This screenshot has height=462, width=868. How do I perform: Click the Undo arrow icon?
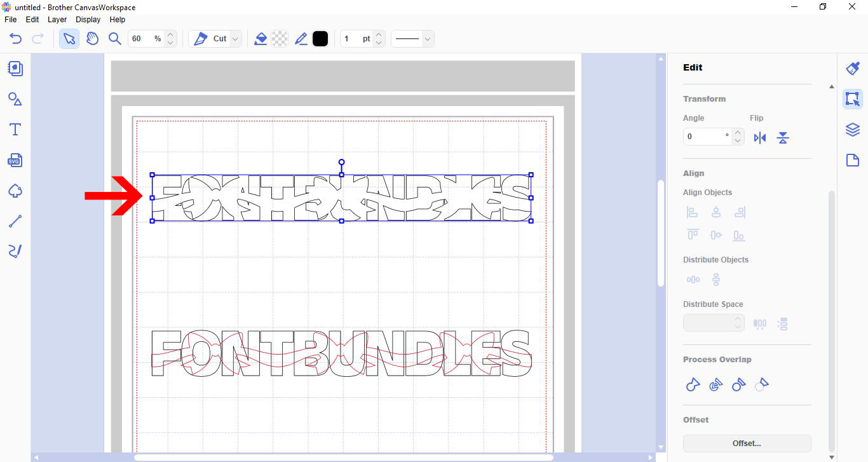click(x=16, y=39)
